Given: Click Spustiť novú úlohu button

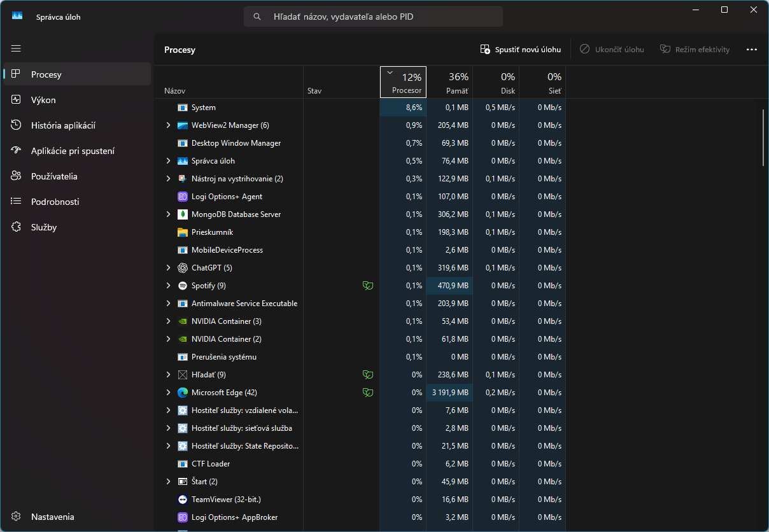Looking at the screenshot, I should [x=521, y=49].
